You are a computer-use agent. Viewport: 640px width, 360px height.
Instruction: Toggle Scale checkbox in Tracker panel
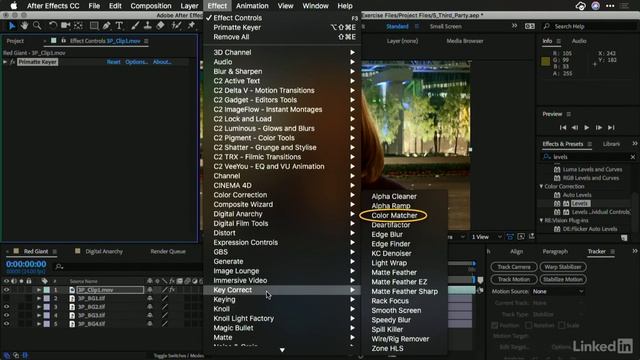pyautogui.click(x=562, y=326)
